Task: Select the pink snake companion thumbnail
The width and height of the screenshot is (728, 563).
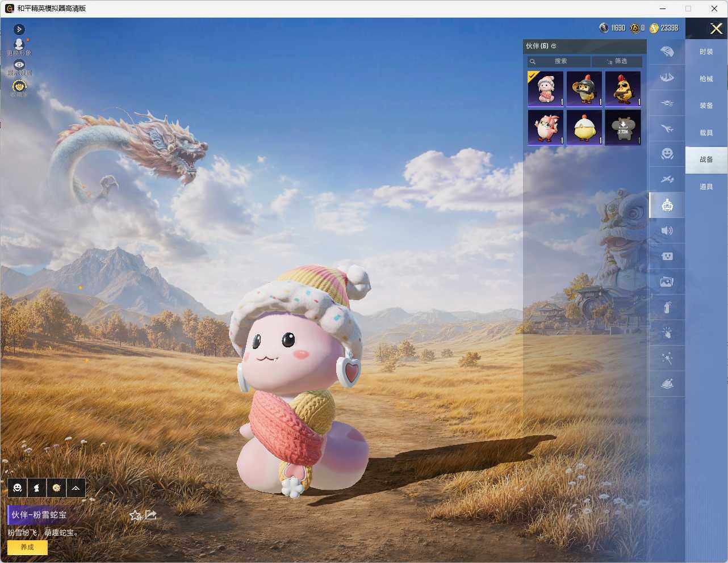Action: (x=546, y=89)
